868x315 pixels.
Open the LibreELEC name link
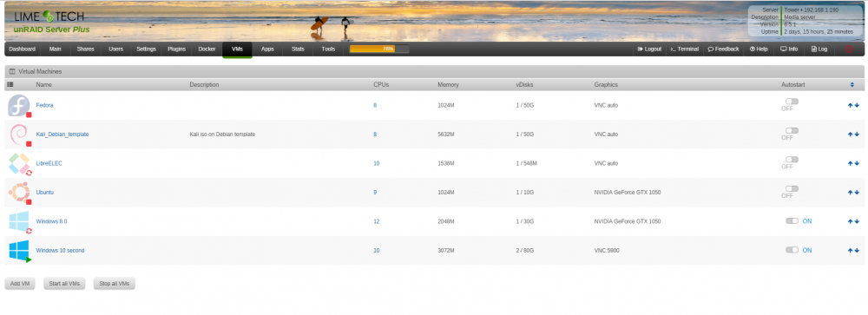click(49, 163)
